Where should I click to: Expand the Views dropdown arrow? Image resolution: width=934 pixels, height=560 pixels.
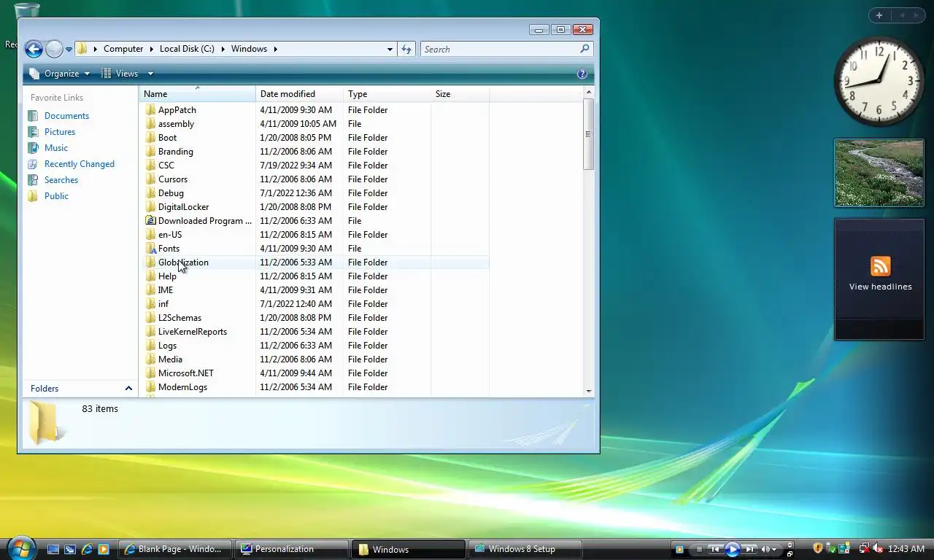150,74
